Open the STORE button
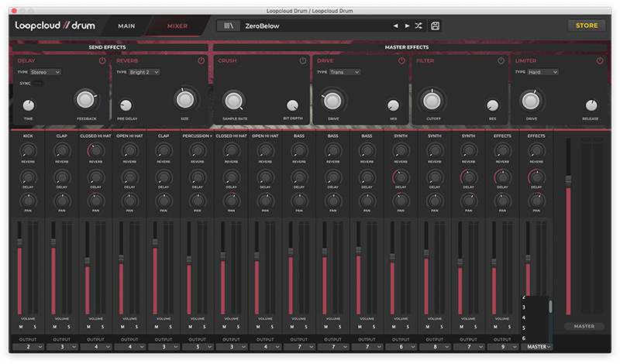Screen dimensions: 620x364 coord(587,26)
